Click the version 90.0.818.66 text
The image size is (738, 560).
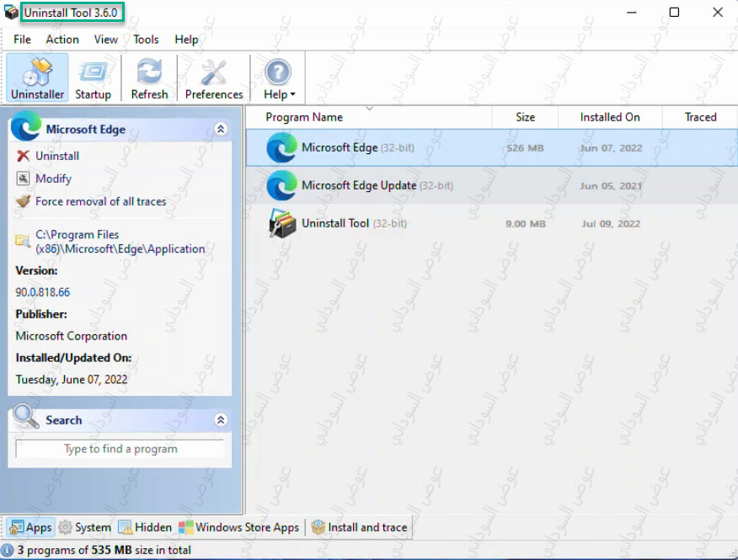click(x=42, y=292)
